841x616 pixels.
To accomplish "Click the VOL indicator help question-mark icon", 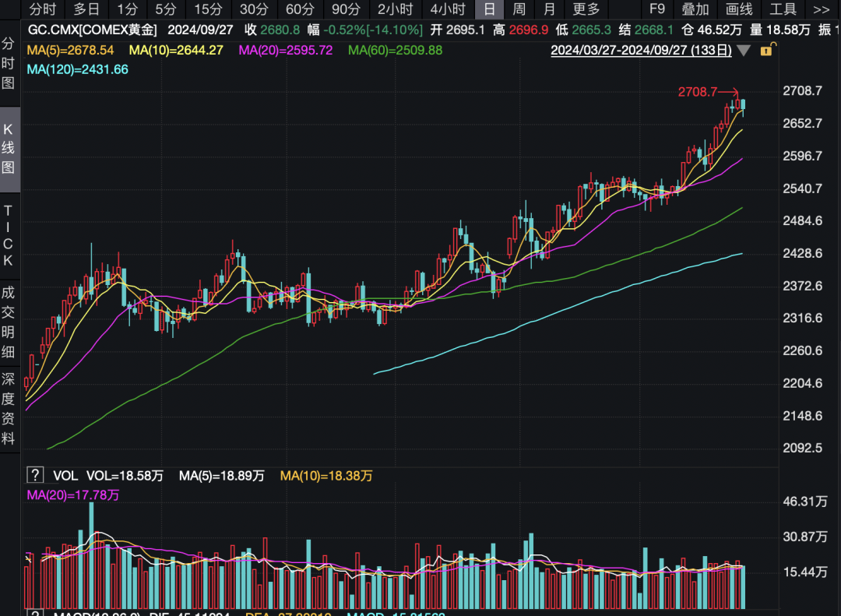I will pyautogui.click(x=35, y=475).
